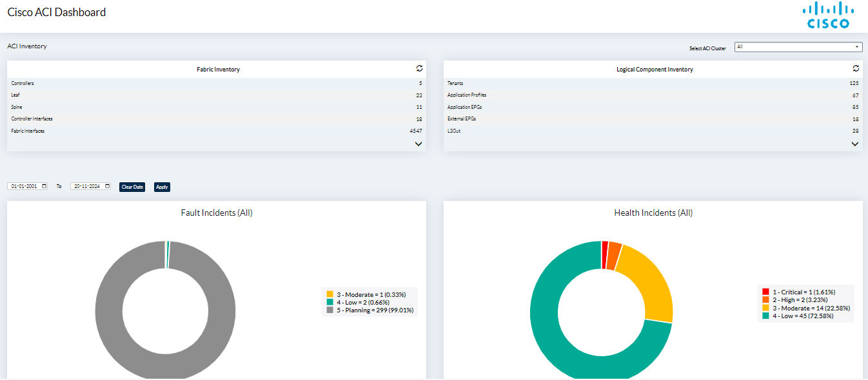Click the Cisco logo
This screenshot has height=380, width=868.
click(828, 15)
